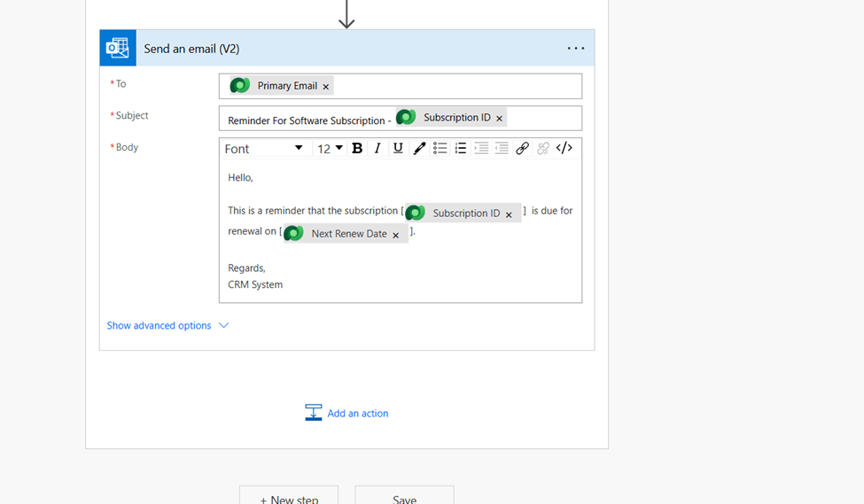The height and width of the screenshot is (504, 864).
Task: Remove Next Renew Date token from body
Action: click(396, 235)
